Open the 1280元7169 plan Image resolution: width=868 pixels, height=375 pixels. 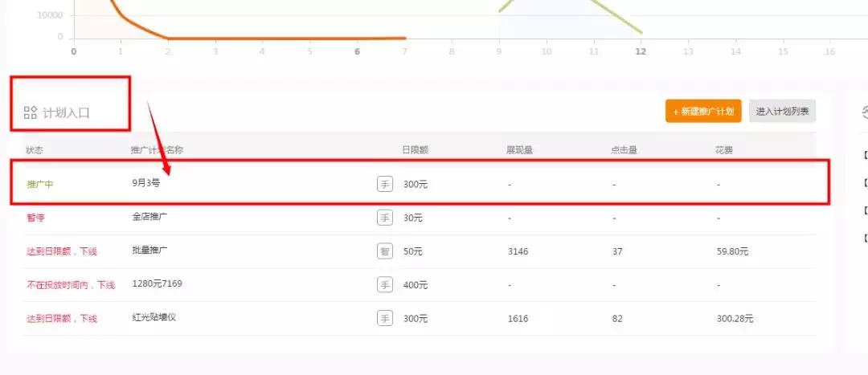click(x=158, y=283)
